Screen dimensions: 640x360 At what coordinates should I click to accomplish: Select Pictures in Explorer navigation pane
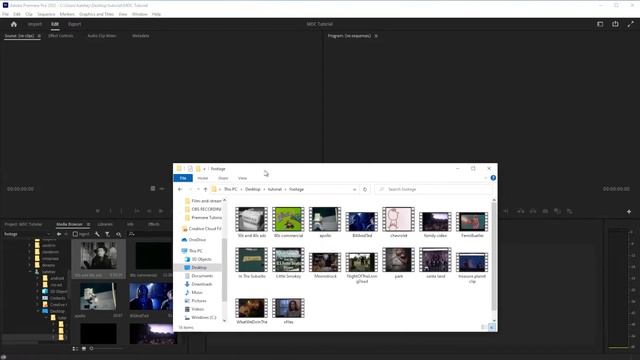pos(195,301)
